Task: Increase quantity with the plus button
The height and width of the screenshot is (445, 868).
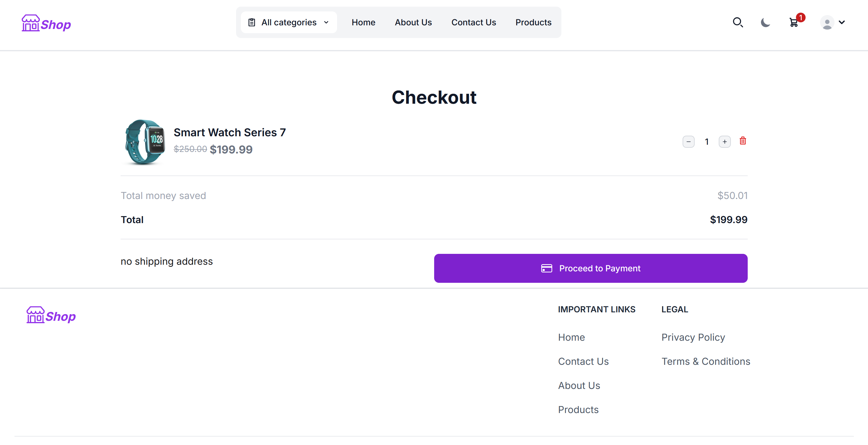Action: 725,141
